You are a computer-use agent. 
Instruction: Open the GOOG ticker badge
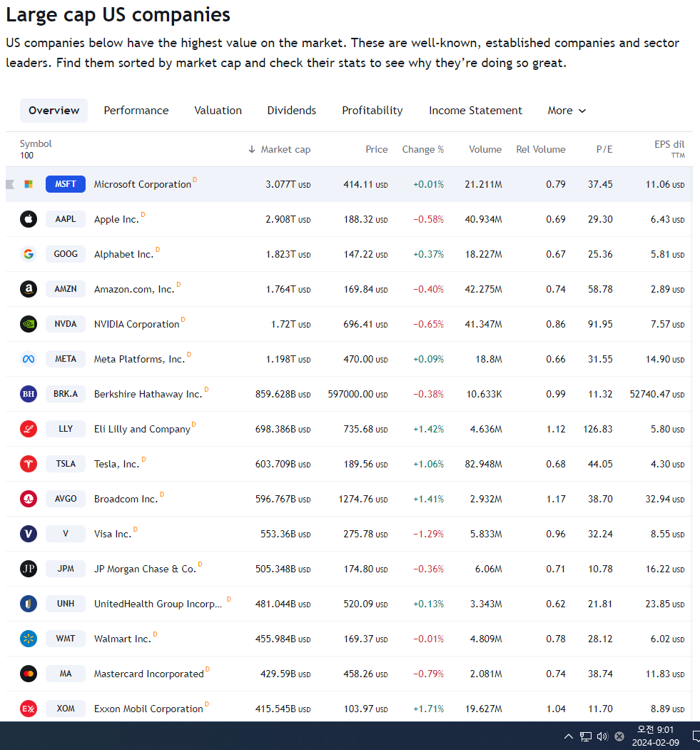66,254
